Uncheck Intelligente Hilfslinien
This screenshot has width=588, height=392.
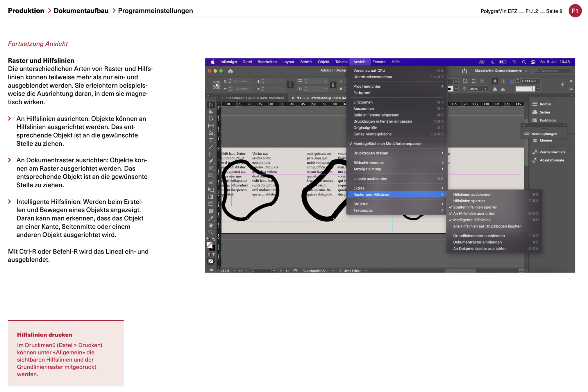(x=472, y=220)
